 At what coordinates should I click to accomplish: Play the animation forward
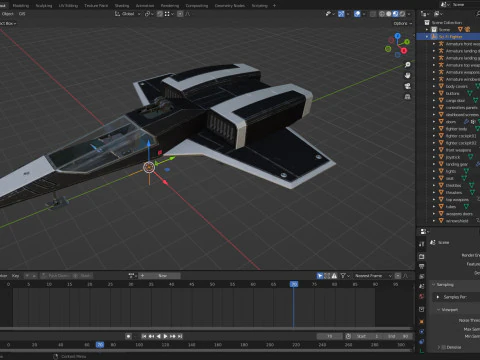165,336
